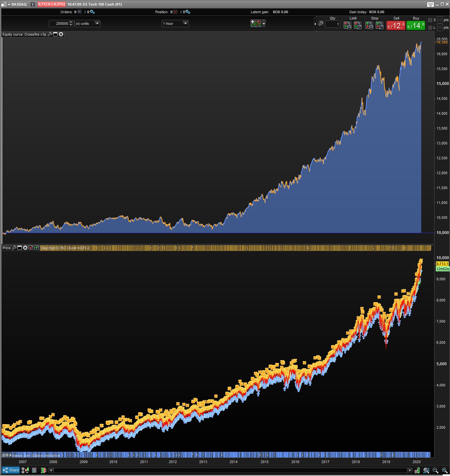Close the Price panel
The image size is (450, 476).
click(x=25, y=248)
